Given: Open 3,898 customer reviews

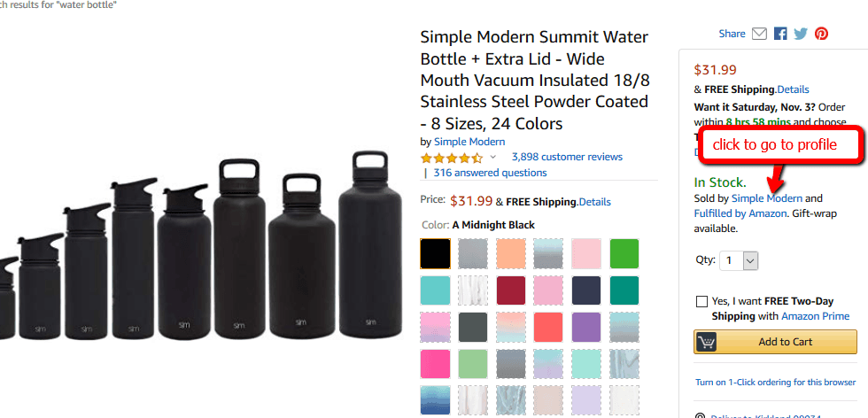Looking at the screenshot, I should [x=567, y=157].
